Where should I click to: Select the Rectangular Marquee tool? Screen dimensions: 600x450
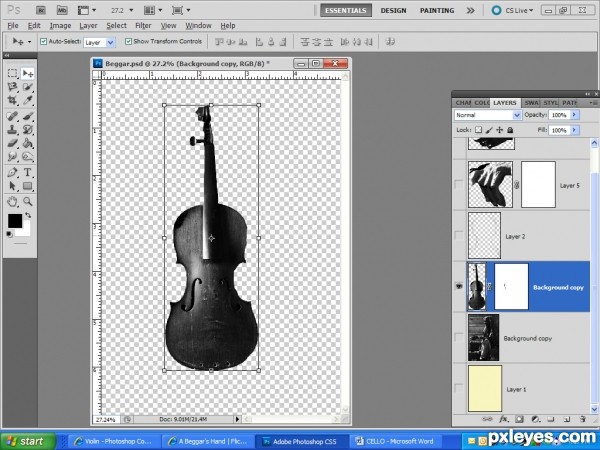coord(12,73)
